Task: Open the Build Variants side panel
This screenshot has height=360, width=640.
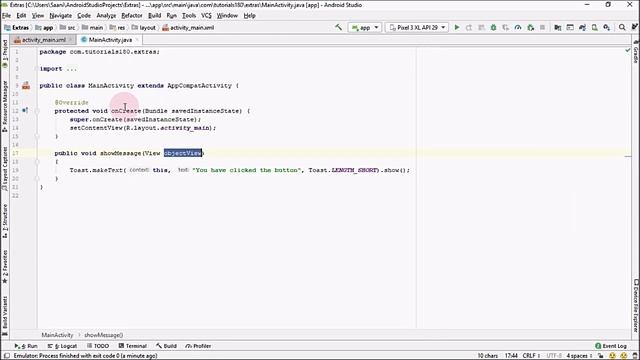Action: pyautogui.click(x=5, y=315)
